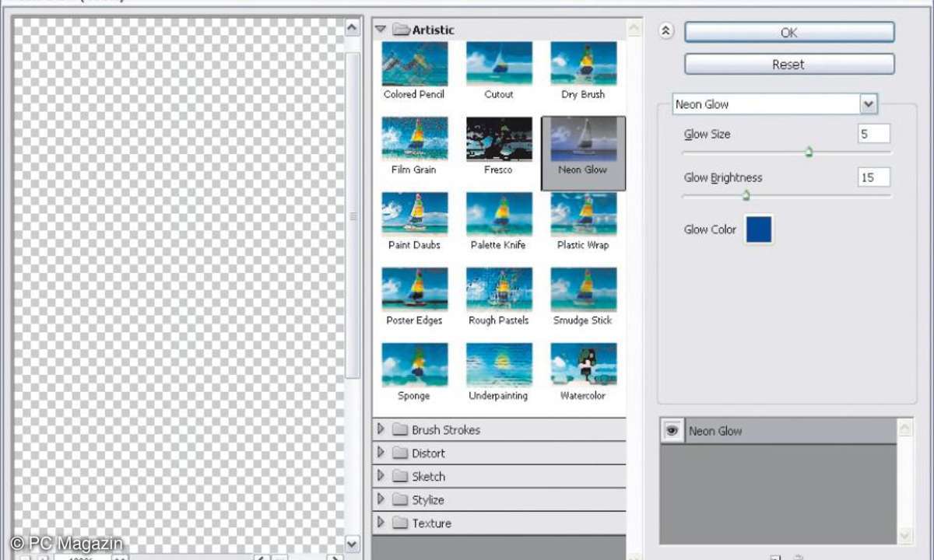Open the blue Glow Color swatch
934x560 pixels.
[x=759, y=229]
